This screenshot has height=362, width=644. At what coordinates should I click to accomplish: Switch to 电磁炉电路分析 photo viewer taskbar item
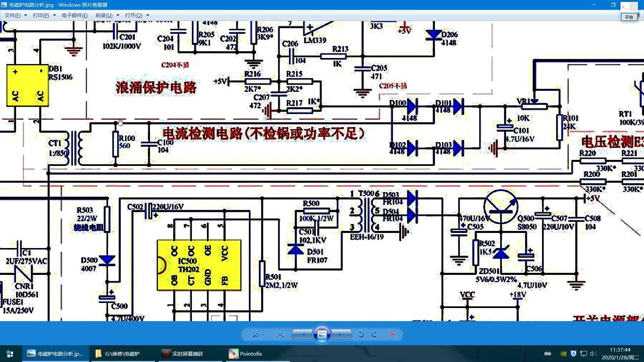pos(56,354)
